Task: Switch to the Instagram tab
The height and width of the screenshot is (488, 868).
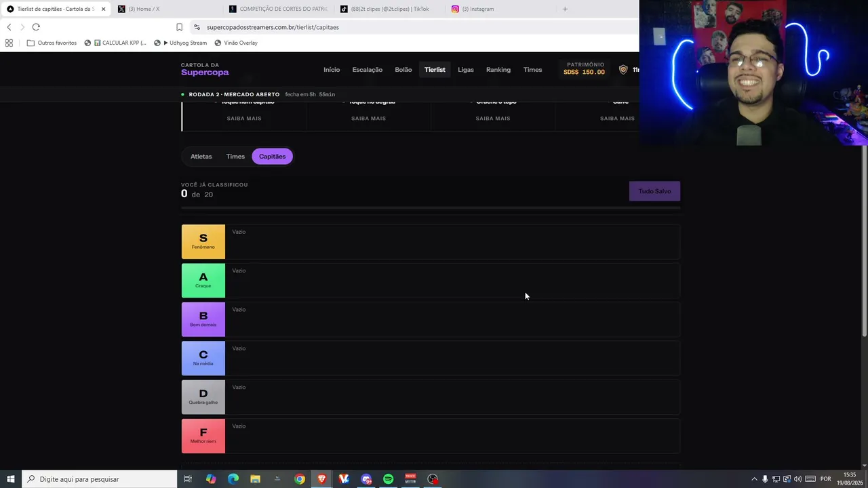Action: (500, 9)
